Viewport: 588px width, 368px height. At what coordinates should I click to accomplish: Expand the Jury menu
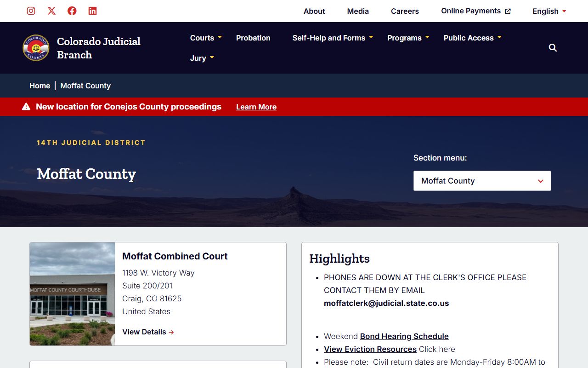click(x=202, y=58)
